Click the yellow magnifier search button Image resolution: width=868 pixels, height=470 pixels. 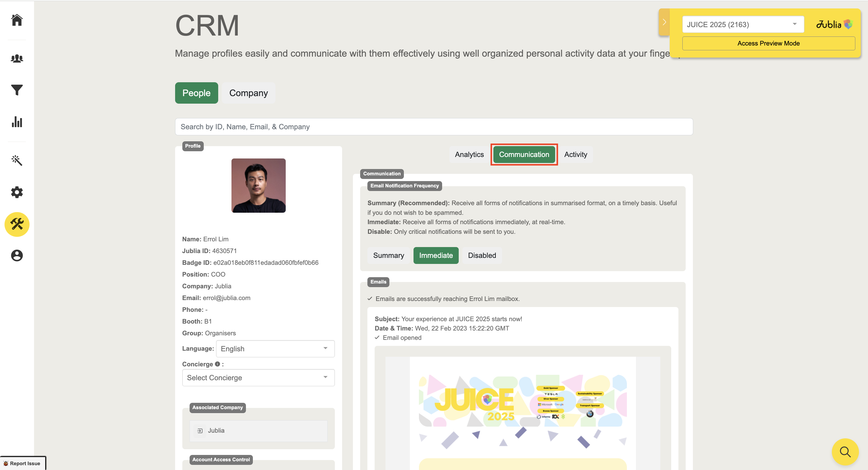(x=845, y=451)
